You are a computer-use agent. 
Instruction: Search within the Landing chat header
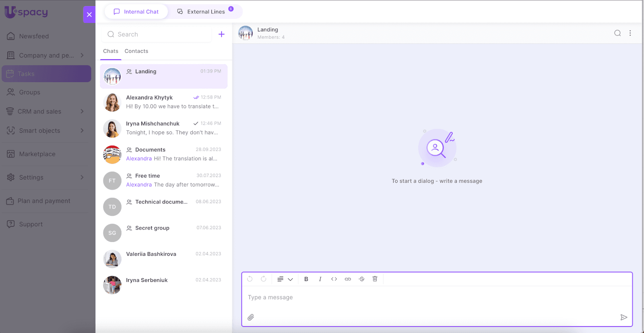pyautogui.click(x=617, y=33)
